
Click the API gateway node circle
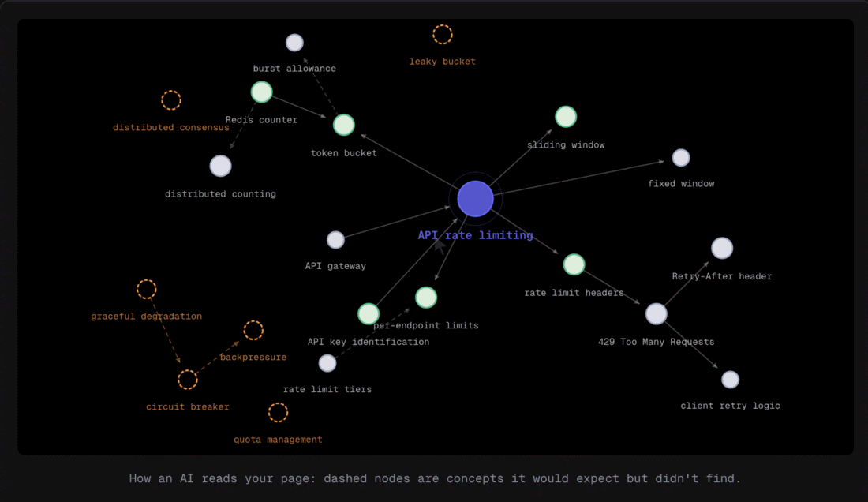335,240
